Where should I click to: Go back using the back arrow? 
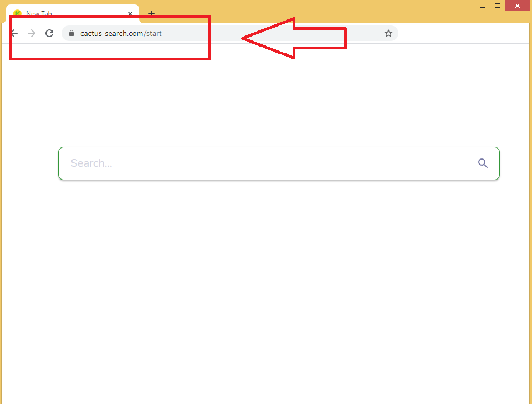point(14,33)
